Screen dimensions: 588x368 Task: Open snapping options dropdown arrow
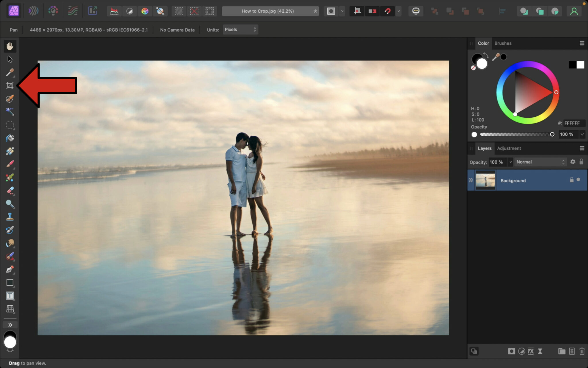click(399, 11)
